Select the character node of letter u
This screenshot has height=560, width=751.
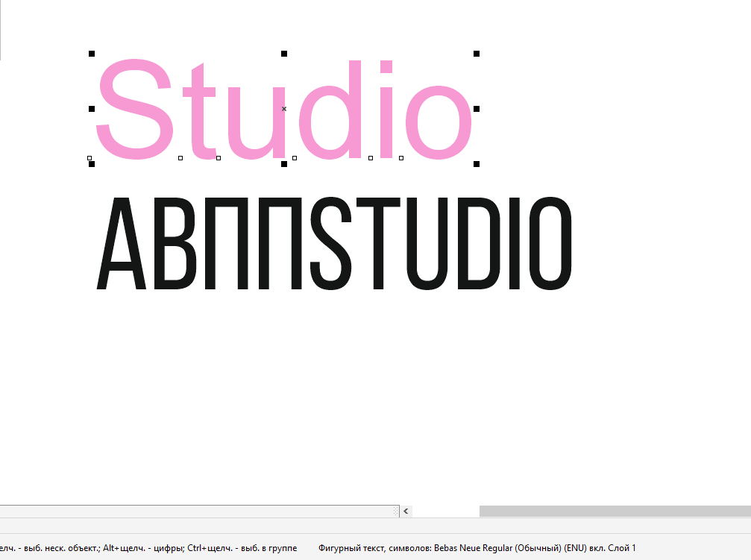tap(219, 158)
